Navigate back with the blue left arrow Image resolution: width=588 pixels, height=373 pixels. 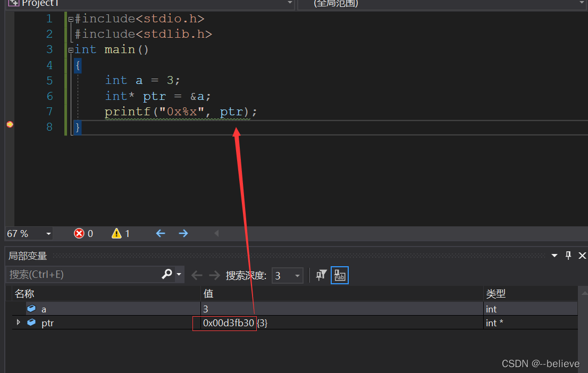tap(161, 234)
